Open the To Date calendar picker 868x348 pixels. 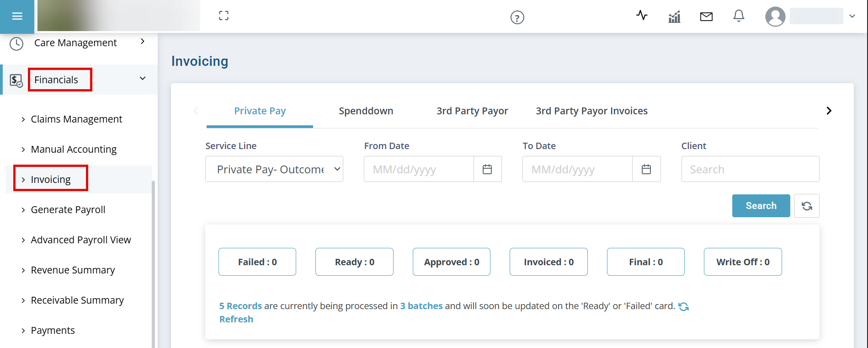(646, 169)
